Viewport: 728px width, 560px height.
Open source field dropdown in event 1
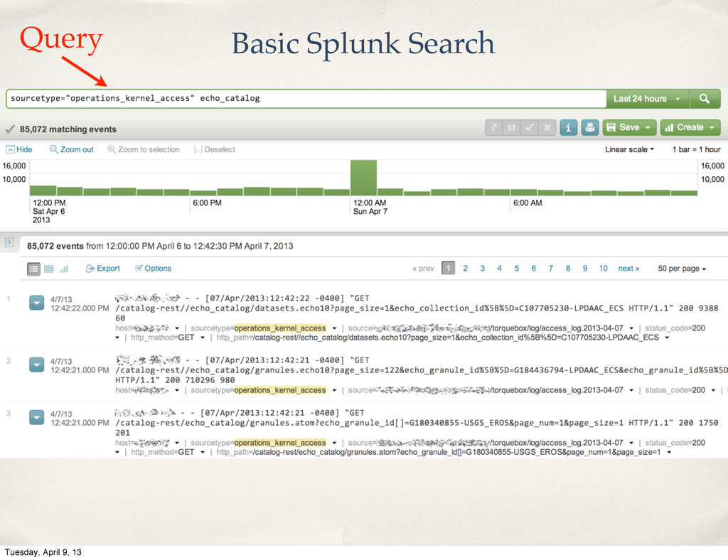click(x=631, y=328)
